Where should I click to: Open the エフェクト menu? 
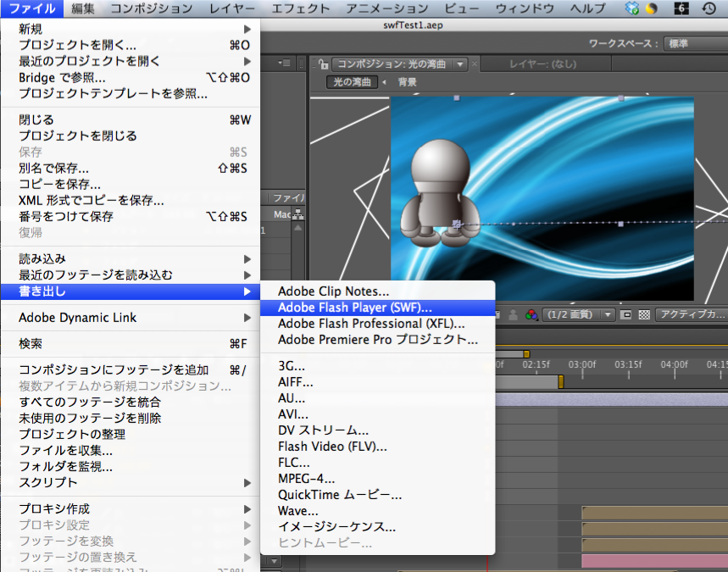300,8
